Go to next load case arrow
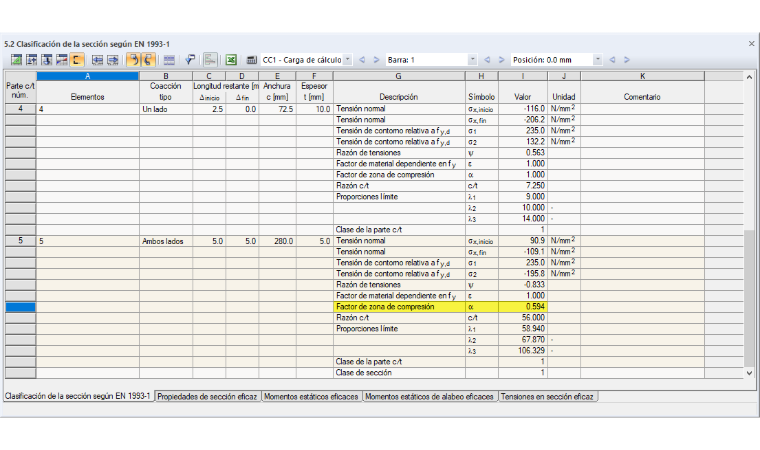The image size is (760, 450). (376, 60)
